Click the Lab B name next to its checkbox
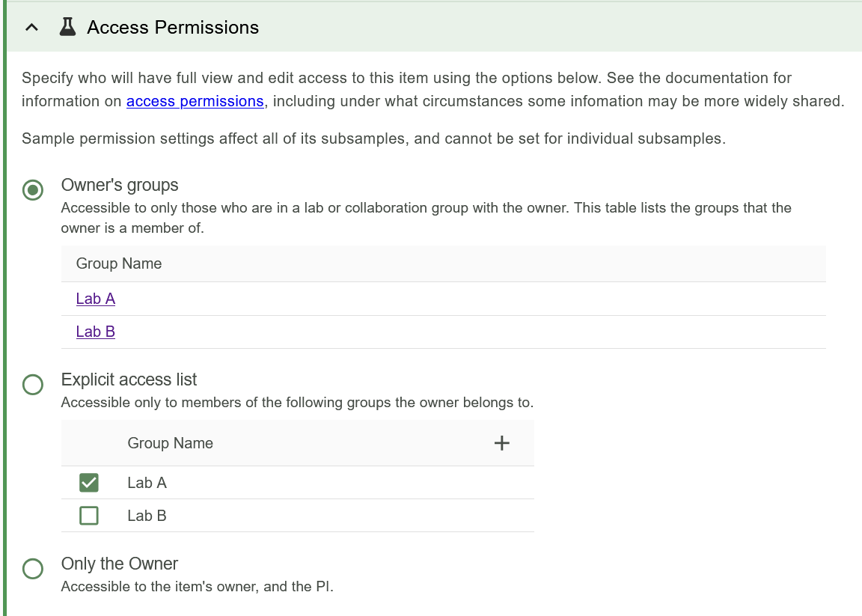Viewport: 862px width, 616px height. pos(147,516)
